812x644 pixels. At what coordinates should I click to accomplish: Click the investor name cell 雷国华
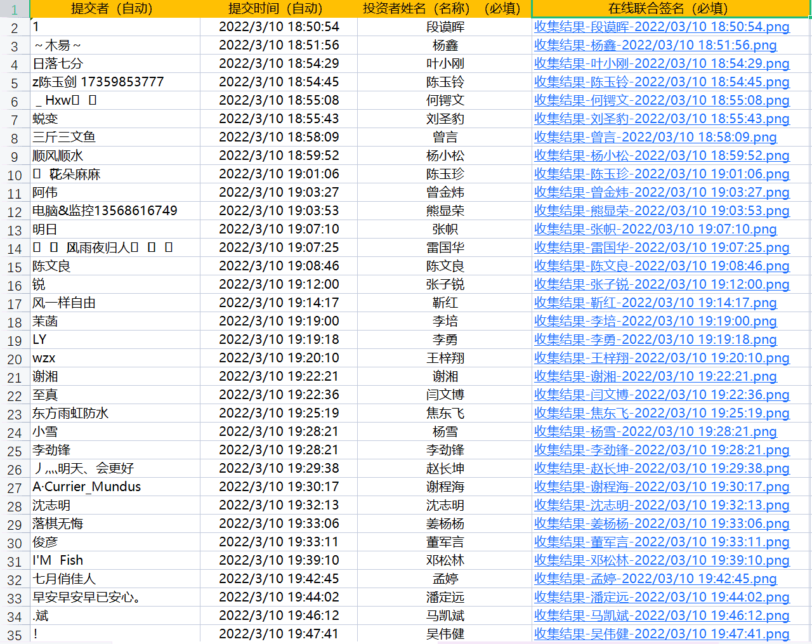coord(445,248)
